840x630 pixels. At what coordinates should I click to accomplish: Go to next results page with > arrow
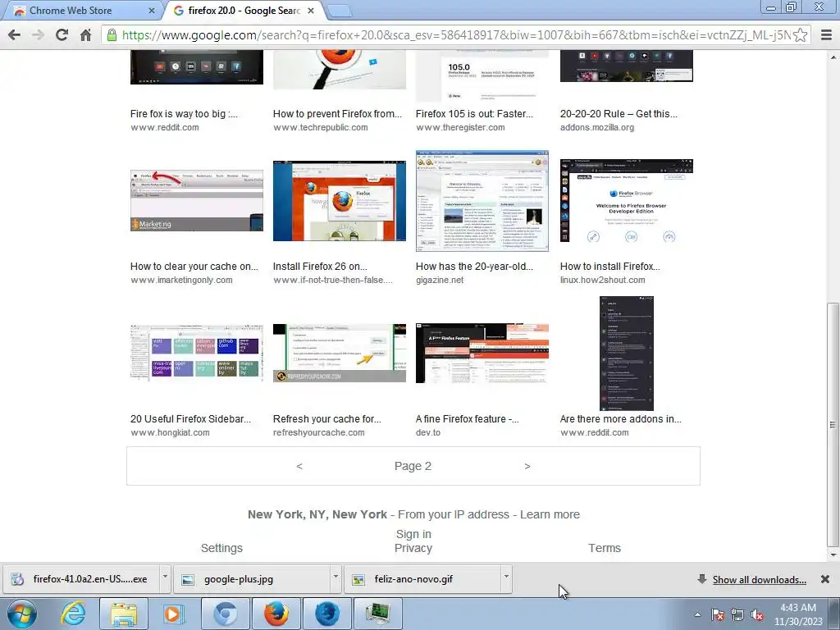(527, 466)
